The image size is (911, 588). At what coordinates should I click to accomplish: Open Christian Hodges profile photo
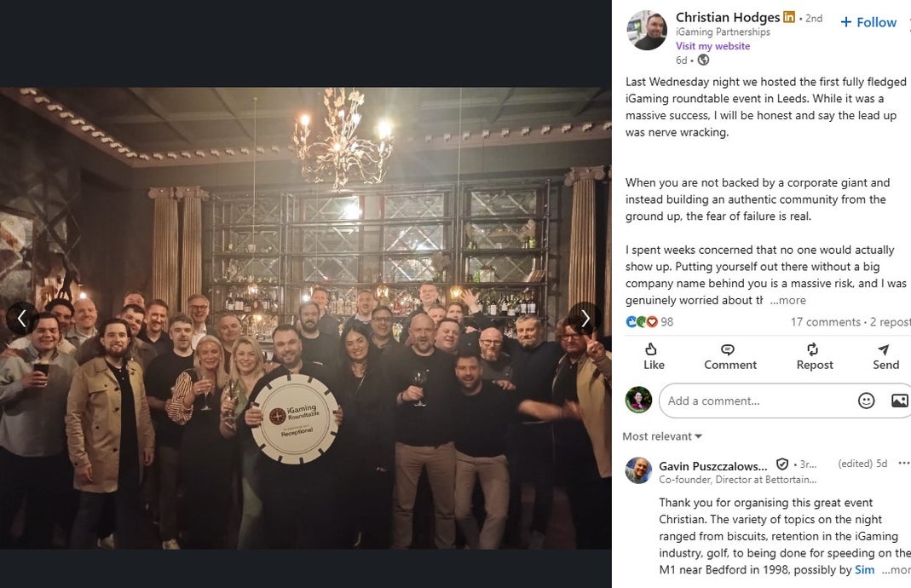[x=647, y=30]
